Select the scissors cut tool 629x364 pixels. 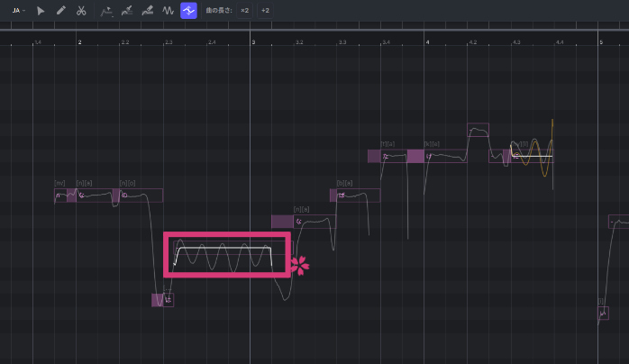[x=81, y=11]
